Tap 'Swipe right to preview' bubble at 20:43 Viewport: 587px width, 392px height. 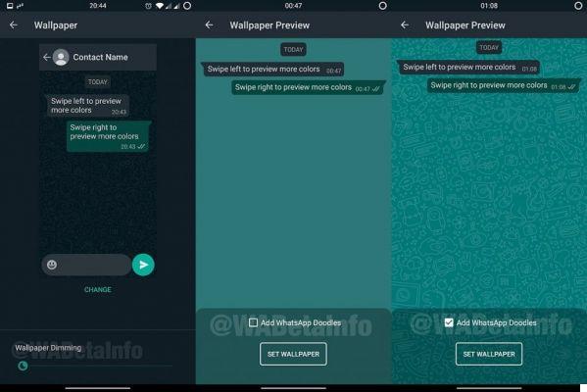point(109,136)
